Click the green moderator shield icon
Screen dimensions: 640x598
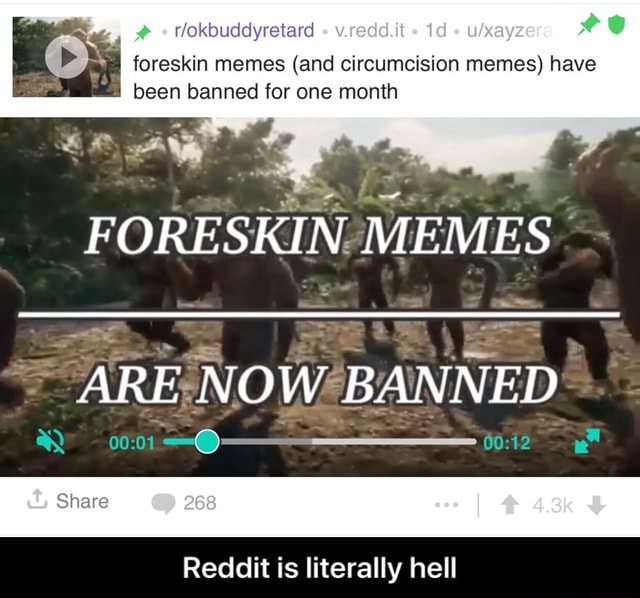pyautogui.click(x=617, y=24)
